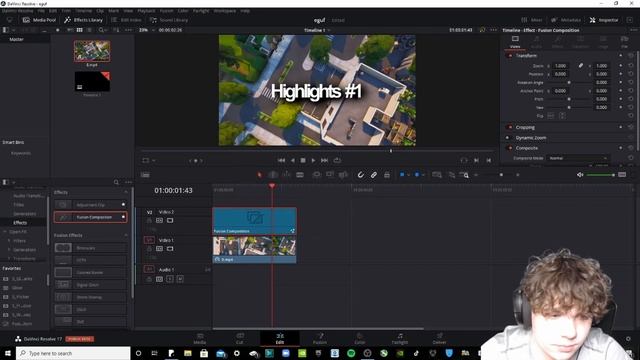Image resolution: width=640 pixels, height=360 pixels.
Task: Expand the OpenFX tree item
Action: [5, 231]
